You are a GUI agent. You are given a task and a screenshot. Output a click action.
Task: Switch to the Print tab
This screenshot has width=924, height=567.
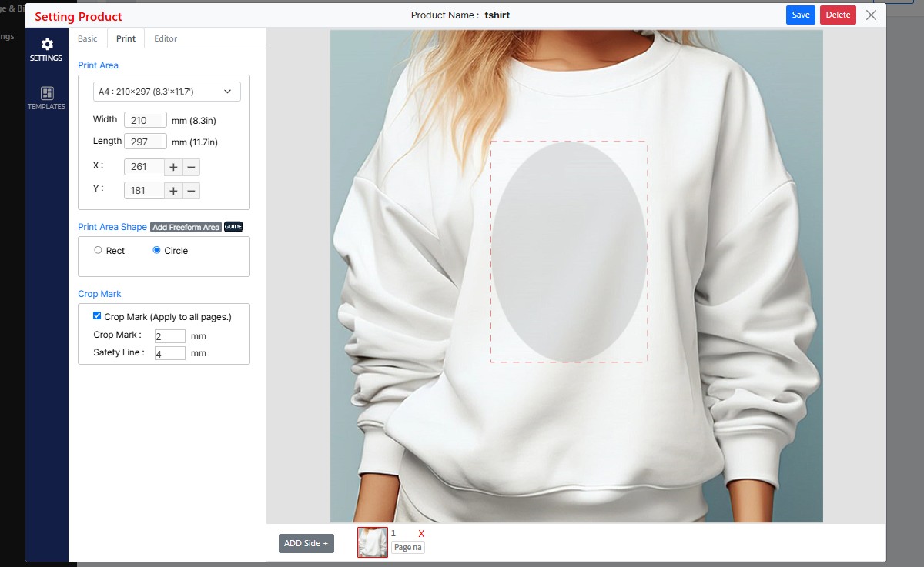[x=126, y=38]
